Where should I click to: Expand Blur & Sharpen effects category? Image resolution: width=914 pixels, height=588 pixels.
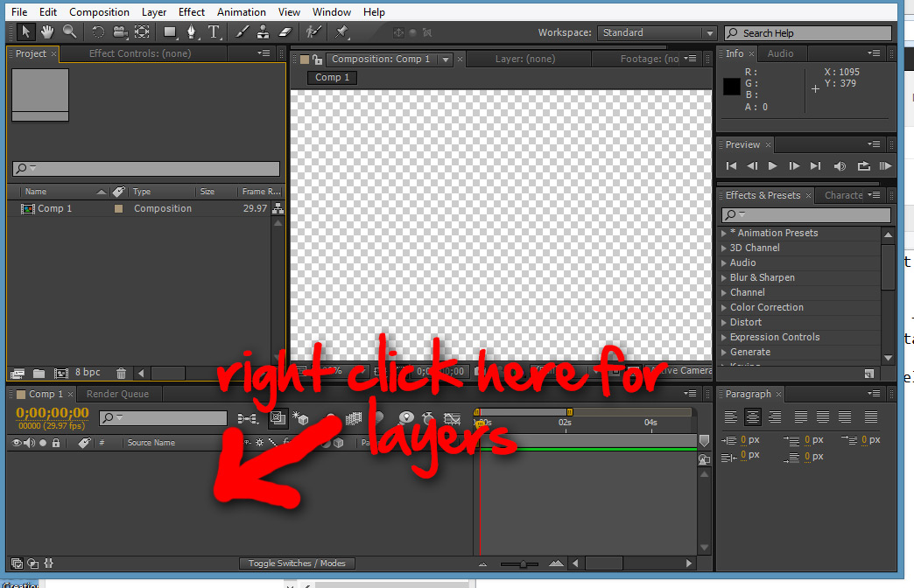coord(724,277)
